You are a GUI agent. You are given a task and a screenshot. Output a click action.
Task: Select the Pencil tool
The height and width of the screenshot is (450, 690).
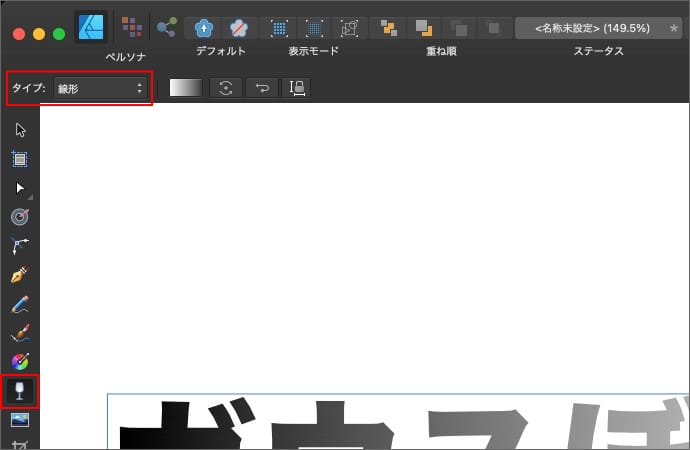point(19,274)
